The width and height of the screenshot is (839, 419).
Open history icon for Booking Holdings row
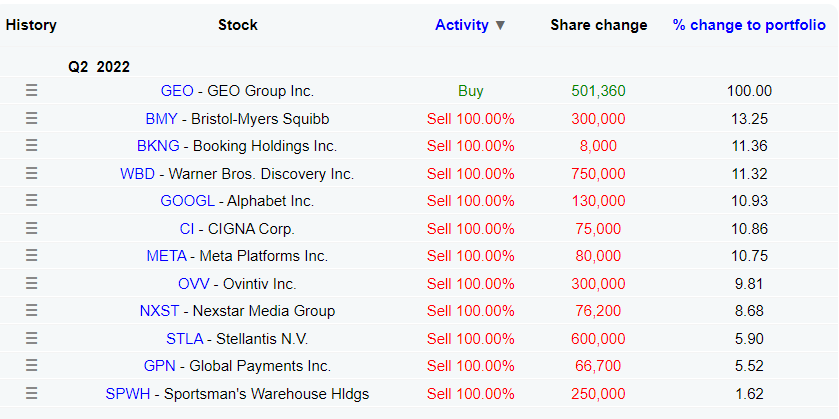pos(31,146)
